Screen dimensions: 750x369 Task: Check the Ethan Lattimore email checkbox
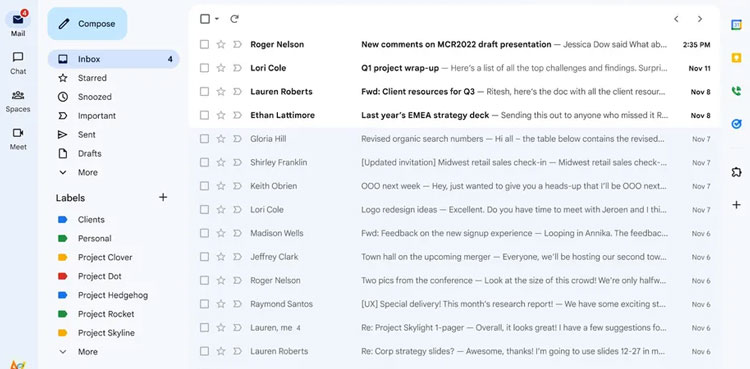[204, 115]
